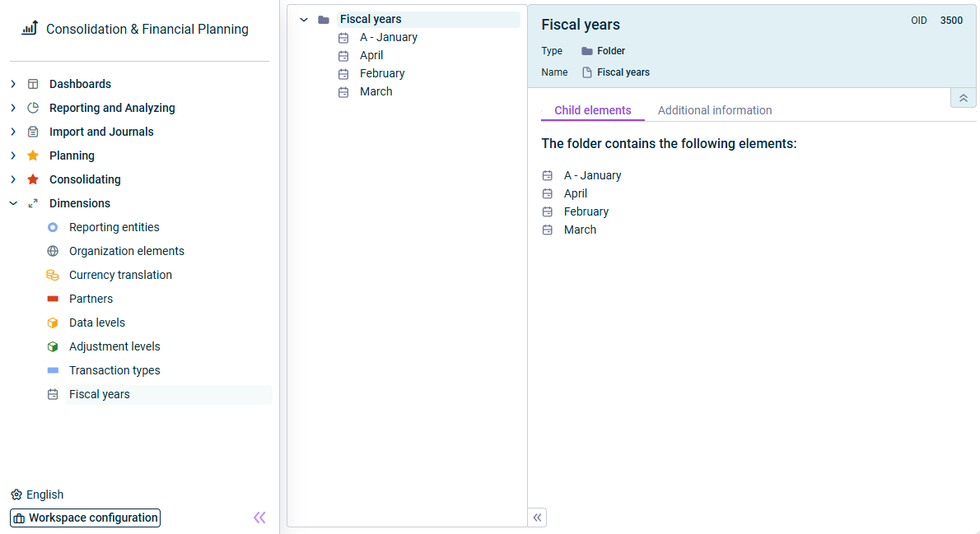Collapse the tree panel with double-arrow button
This screenshot has width=980, height=534.
point(538,518)
